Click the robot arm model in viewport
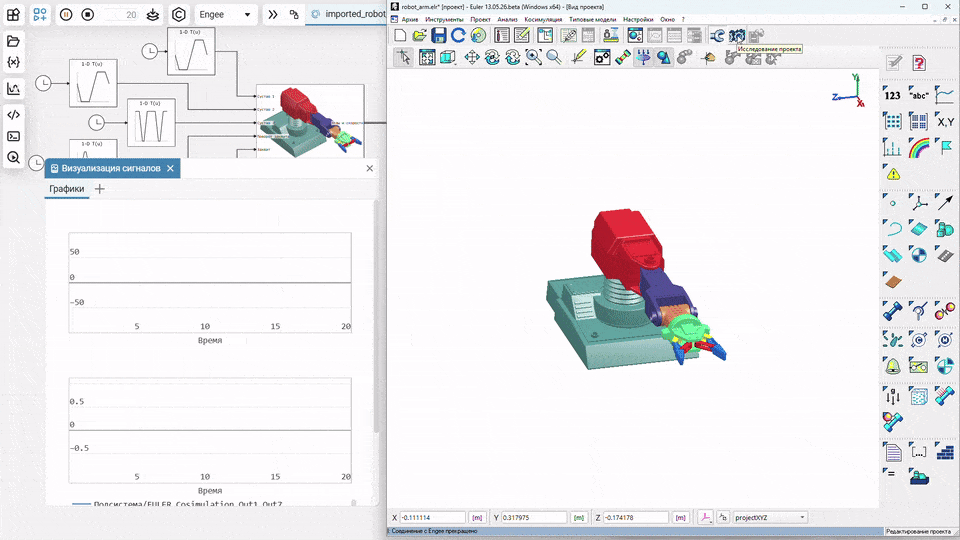 point(636,290)
